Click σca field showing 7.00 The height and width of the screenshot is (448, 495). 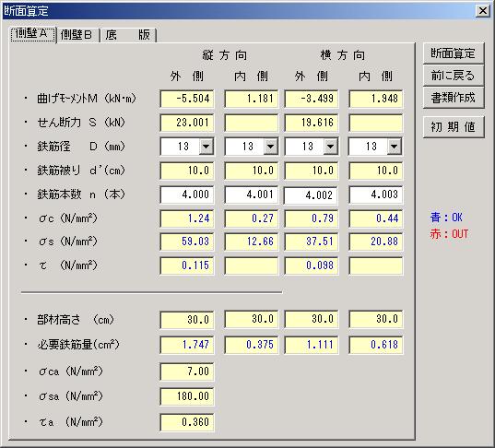(187, 371)
